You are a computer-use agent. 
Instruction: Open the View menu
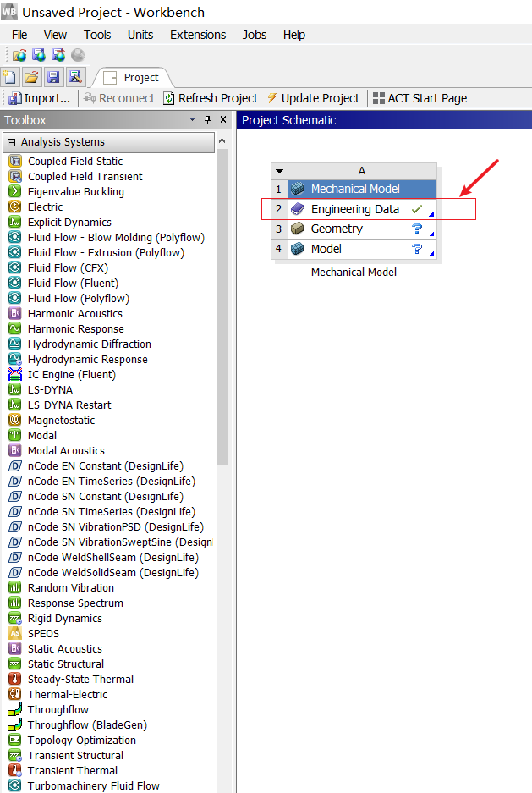pos(55,35)
